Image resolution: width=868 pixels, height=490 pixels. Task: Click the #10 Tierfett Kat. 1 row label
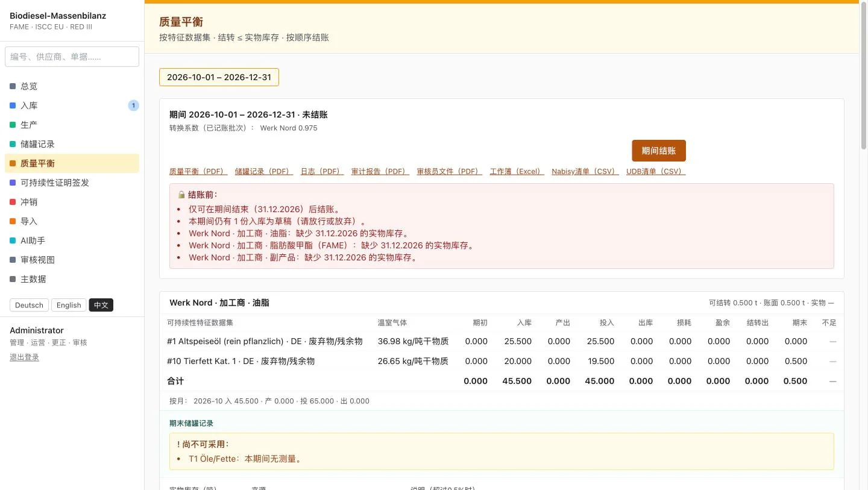tap(241, 361)
